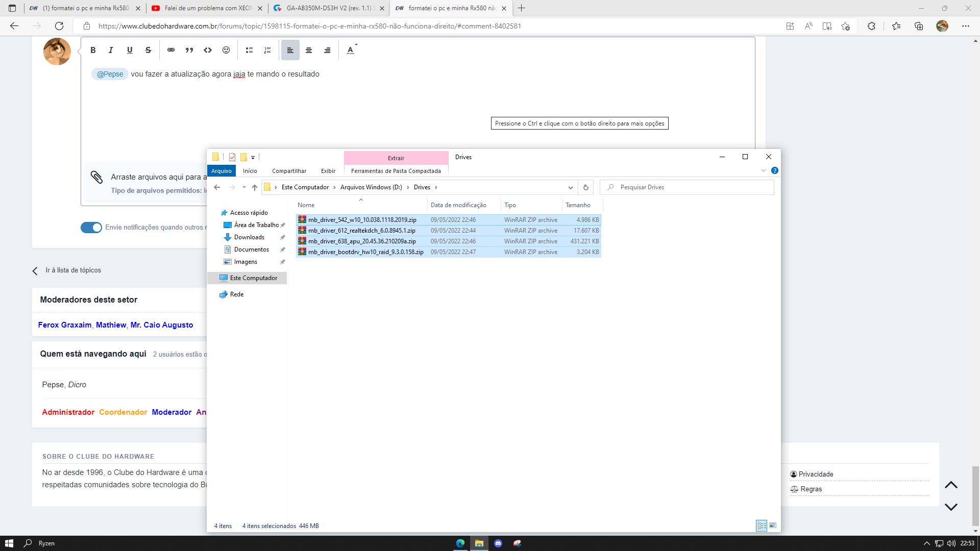This screenshot has width=980, height=551.
Task: Go up one folder level in Explorer
Action: pos(255,187)
